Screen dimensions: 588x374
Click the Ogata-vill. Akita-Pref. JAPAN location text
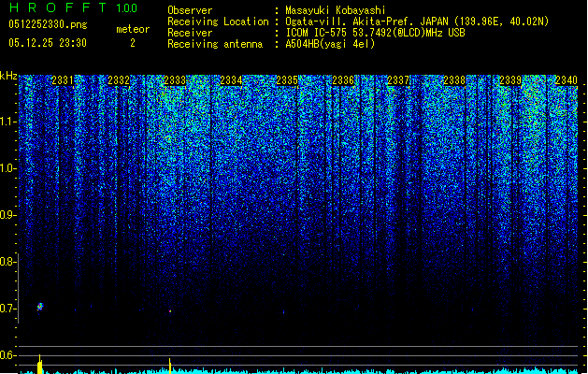click(417, 22)
